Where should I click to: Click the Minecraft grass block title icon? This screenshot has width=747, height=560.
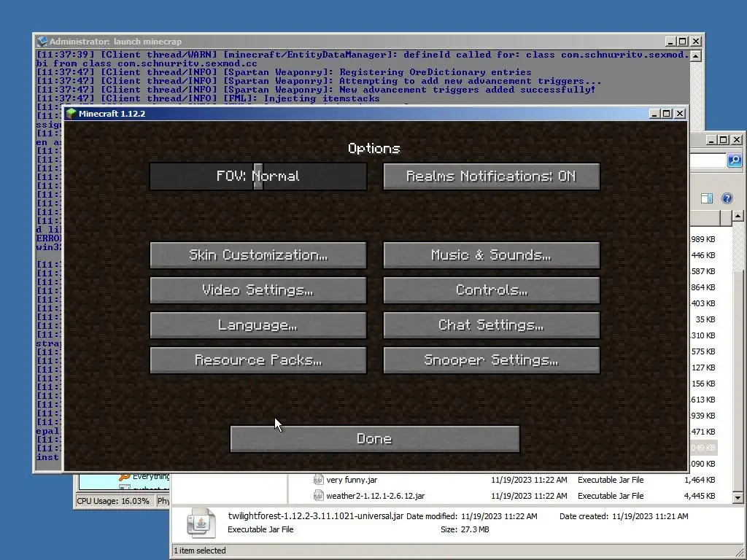point(71,113)
